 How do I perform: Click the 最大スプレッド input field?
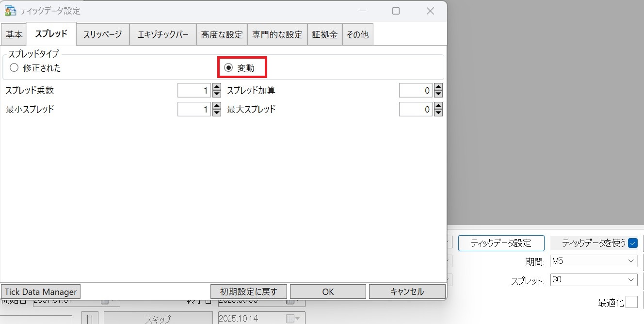click(415, 110)
